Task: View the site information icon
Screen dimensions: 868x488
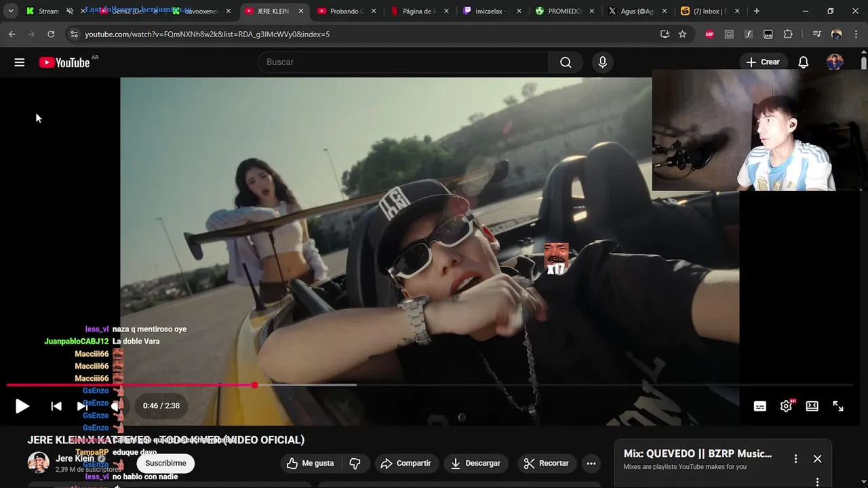Action: coord(74,34)
